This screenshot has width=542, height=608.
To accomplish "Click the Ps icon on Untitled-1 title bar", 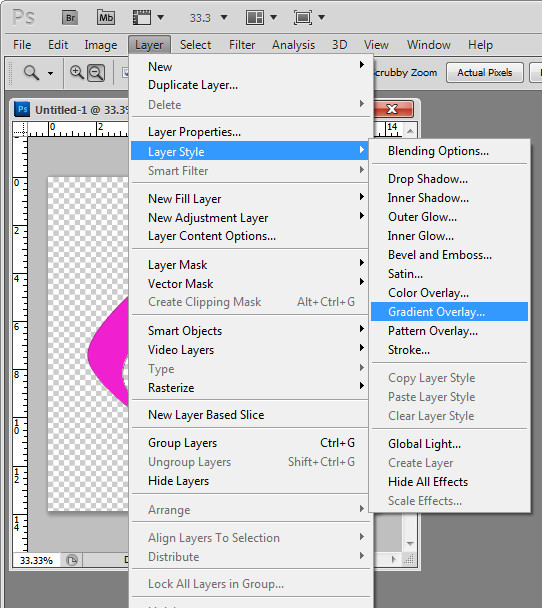I will [22, 109].
